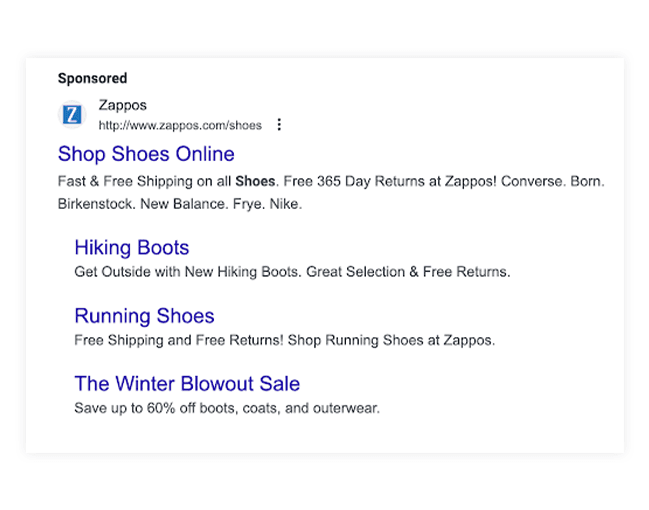Viewport: 649px width, 510px height.
Task: Click the Free Shipping and Free Returns text
Action: [x=285, y=340]
